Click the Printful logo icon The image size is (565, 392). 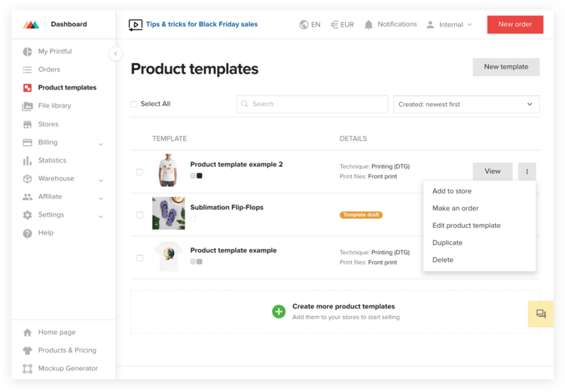[31, 25]
